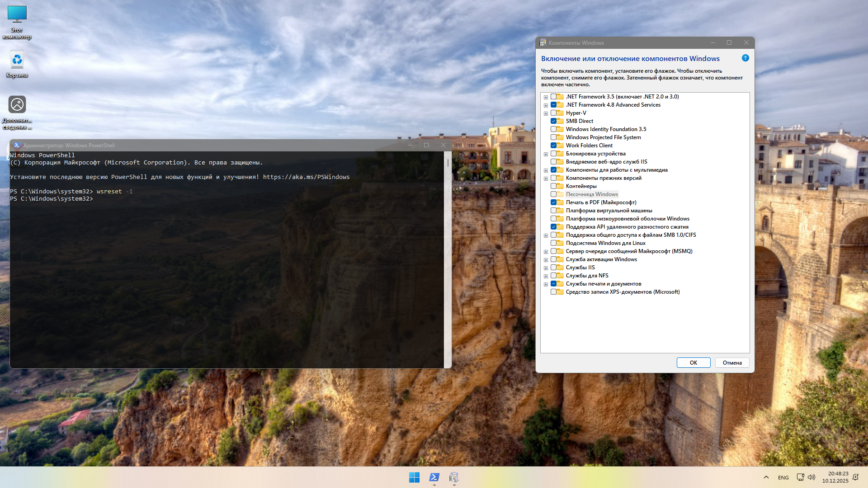Click the Отмена cancel button
Screen dimensions: 868x488
click(x=732, y=363)
